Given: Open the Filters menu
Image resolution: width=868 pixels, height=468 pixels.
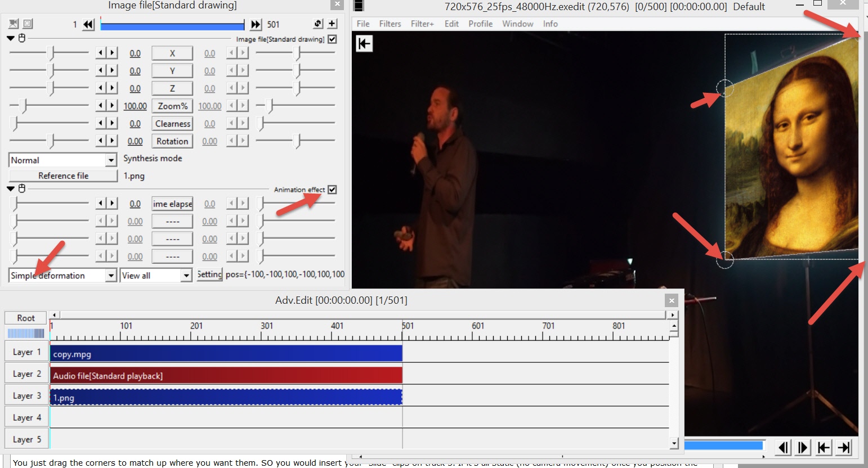Looking at the screenshot, I should 390,24.
